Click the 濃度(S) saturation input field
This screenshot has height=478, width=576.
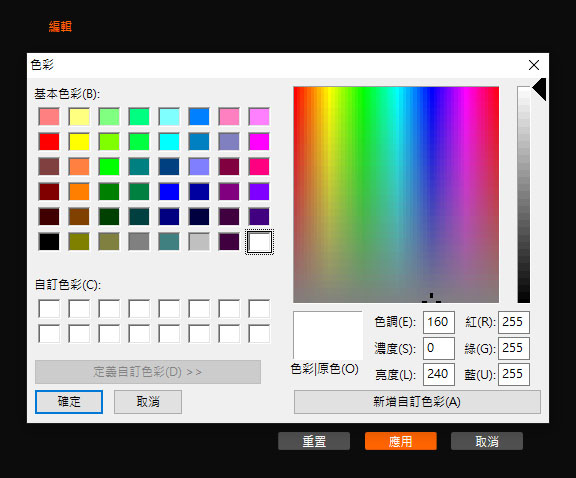click(x=439, y=348)
